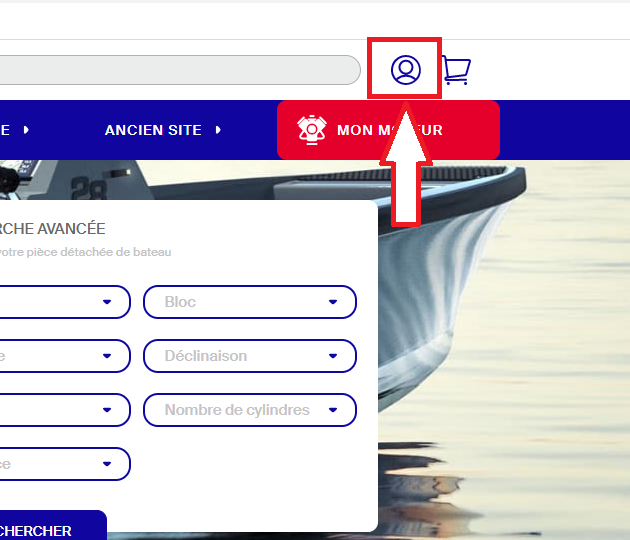Image resolution: width=630 pixels, height=540 pixels.
Task: Click the engine icon in Mon Moteur
Action: [x=312, y=130]
